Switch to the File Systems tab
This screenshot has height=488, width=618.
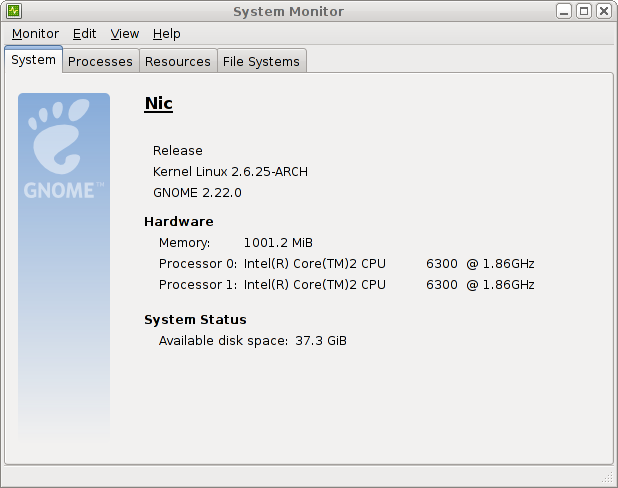click(x=261, y=61)
